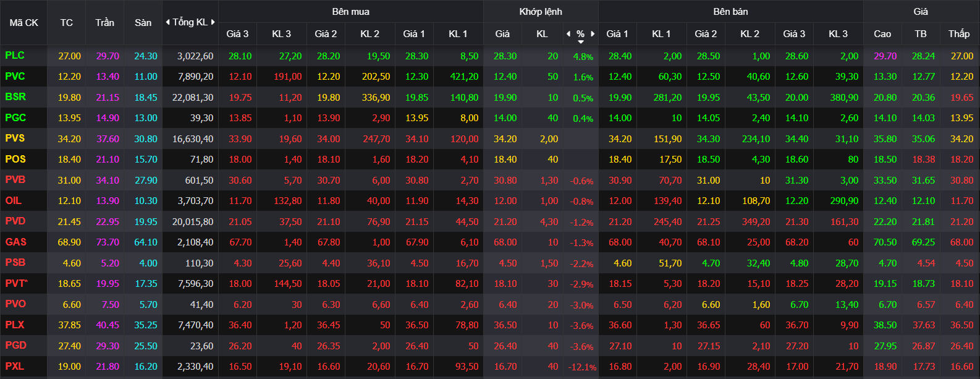Click ceiling price 40.45 in the PLX row
The height and width of the screenshot is (379, 980).
108,325
